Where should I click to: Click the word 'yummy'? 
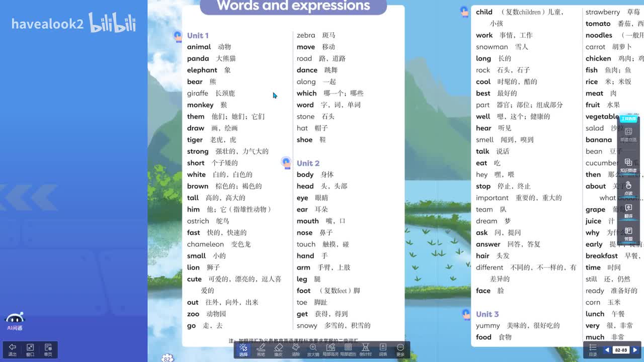[x=488, y=326]
